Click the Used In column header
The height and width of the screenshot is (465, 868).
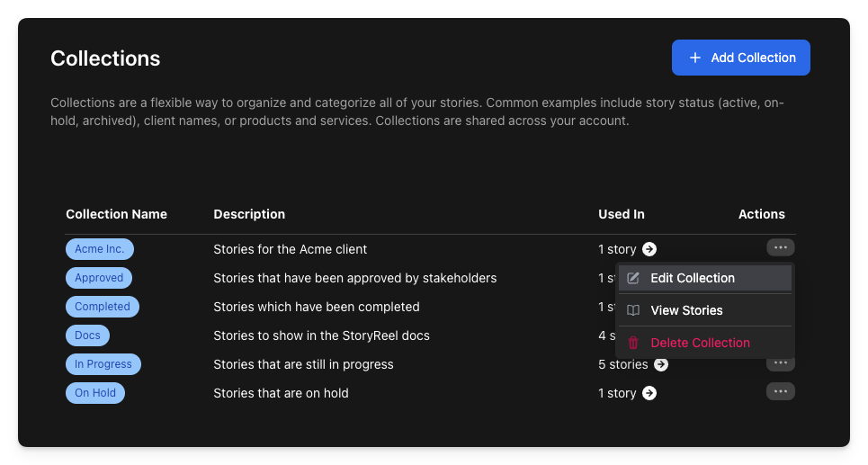[x=622, y=214]
